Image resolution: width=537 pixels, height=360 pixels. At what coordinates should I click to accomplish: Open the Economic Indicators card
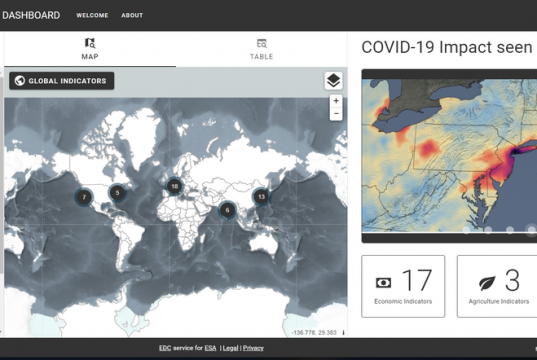[x=403, y=286]
